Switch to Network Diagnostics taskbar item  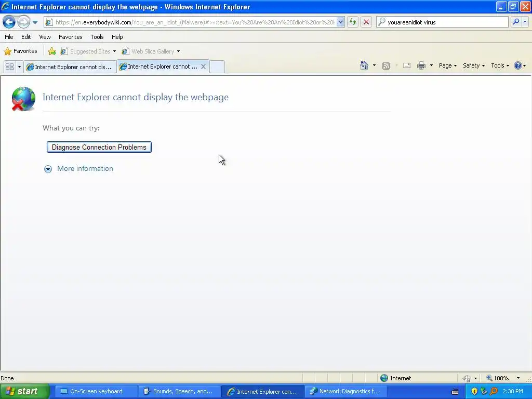click(345, 391)
